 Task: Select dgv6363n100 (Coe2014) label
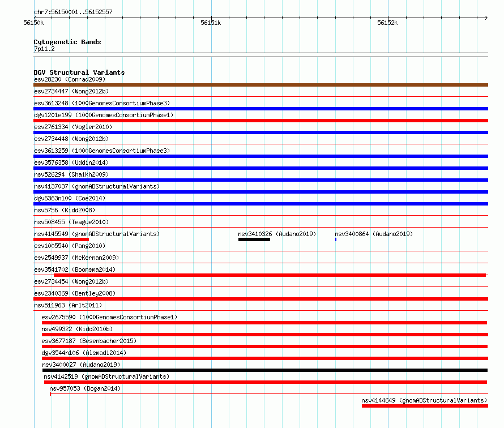[70, 198]
